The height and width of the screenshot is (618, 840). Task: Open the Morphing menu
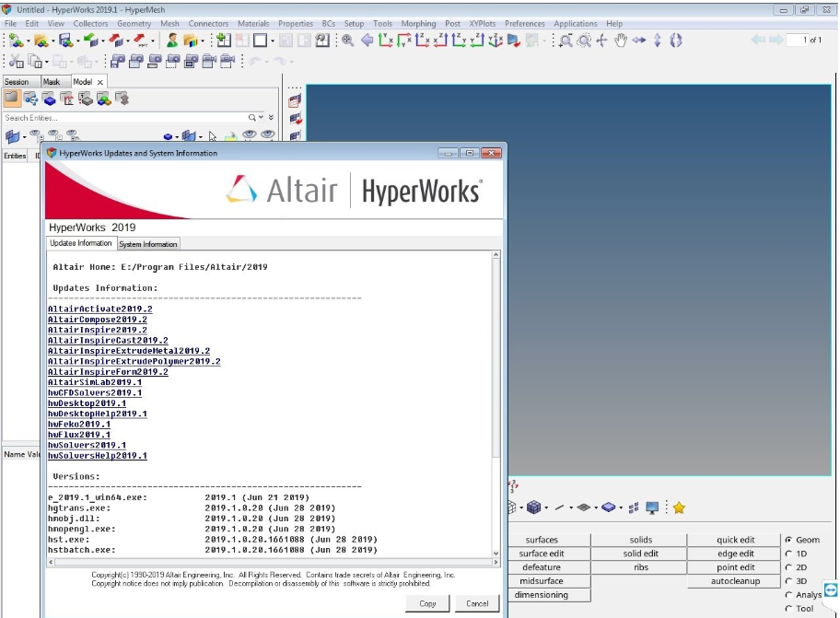tap(418, 24)
